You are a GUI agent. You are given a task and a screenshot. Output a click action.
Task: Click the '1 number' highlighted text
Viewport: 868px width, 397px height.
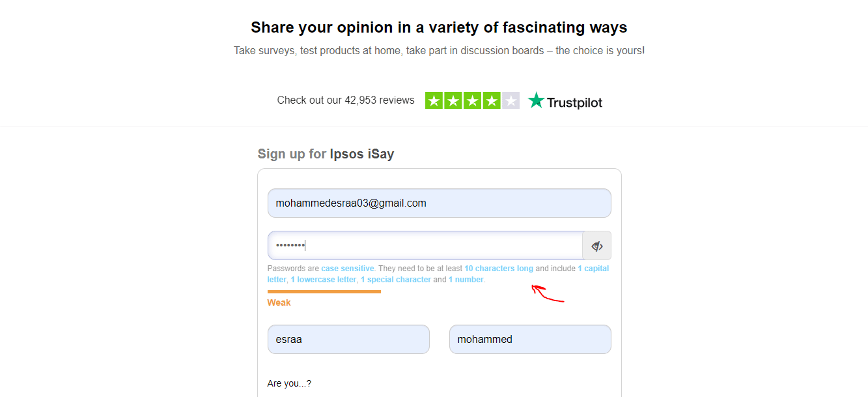[x=466, y=280]
